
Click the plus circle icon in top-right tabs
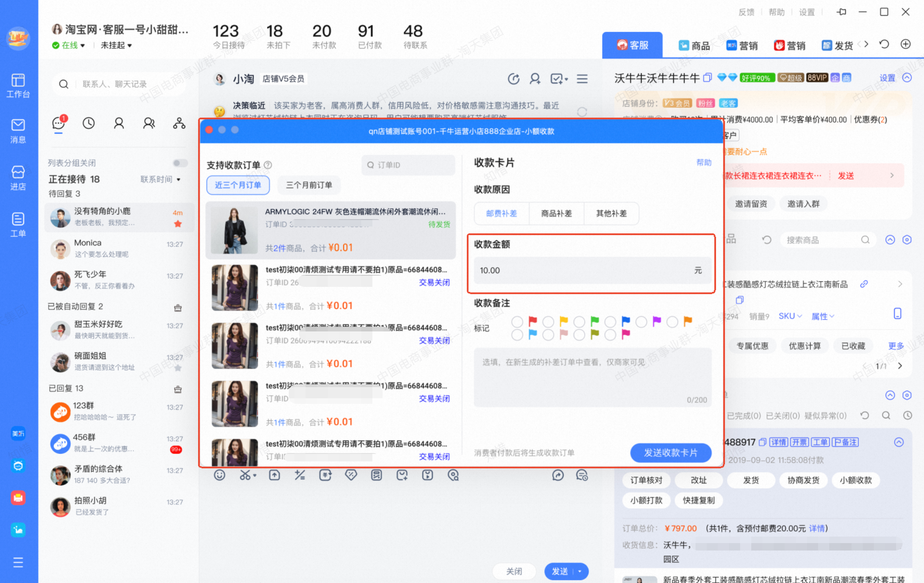(905, 45)
